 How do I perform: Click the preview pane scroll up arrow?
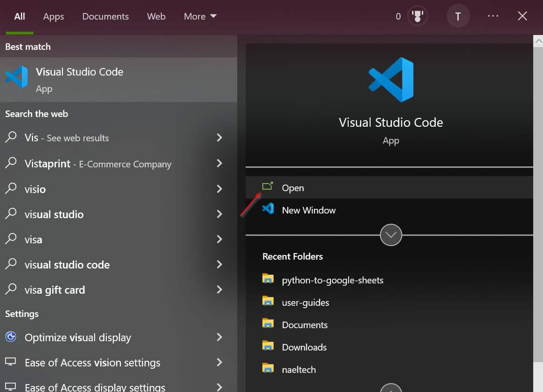[538, 41]
